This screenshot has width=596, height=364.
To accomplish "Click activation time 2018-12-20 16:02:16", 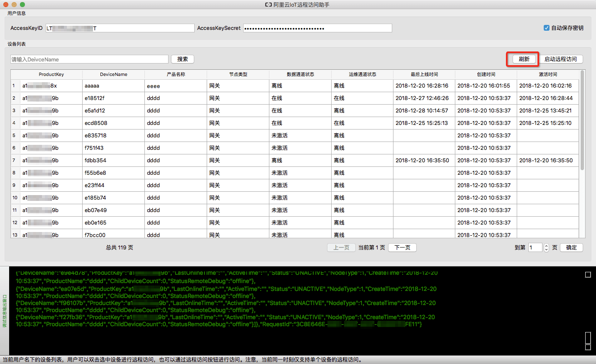I will pyautogui.click(x=548, y=86).
